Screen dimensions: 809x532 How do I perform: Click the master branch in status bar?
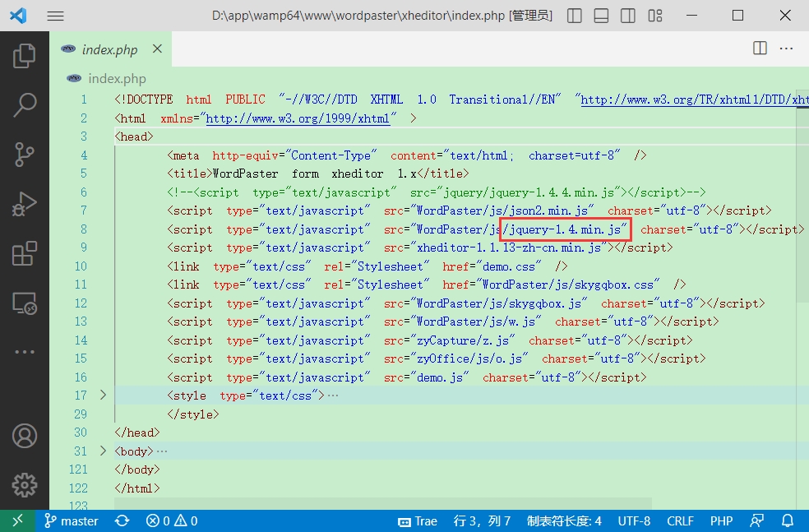(72, 520)
